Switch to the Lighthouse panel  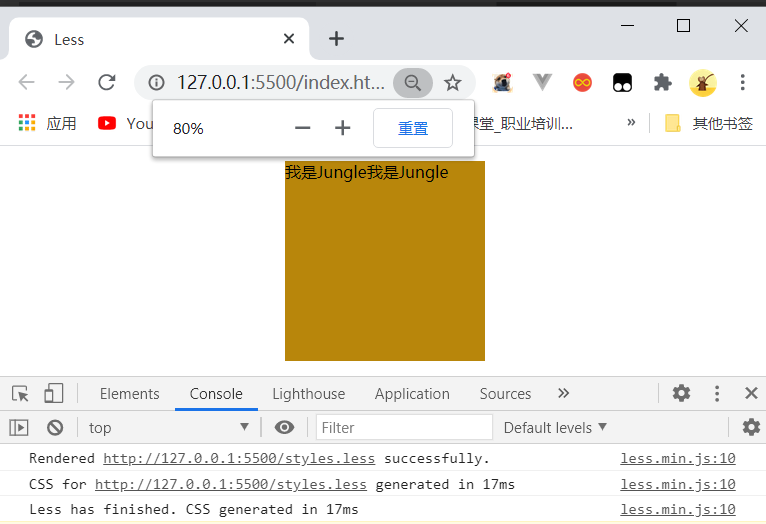[x=309, y=394]
